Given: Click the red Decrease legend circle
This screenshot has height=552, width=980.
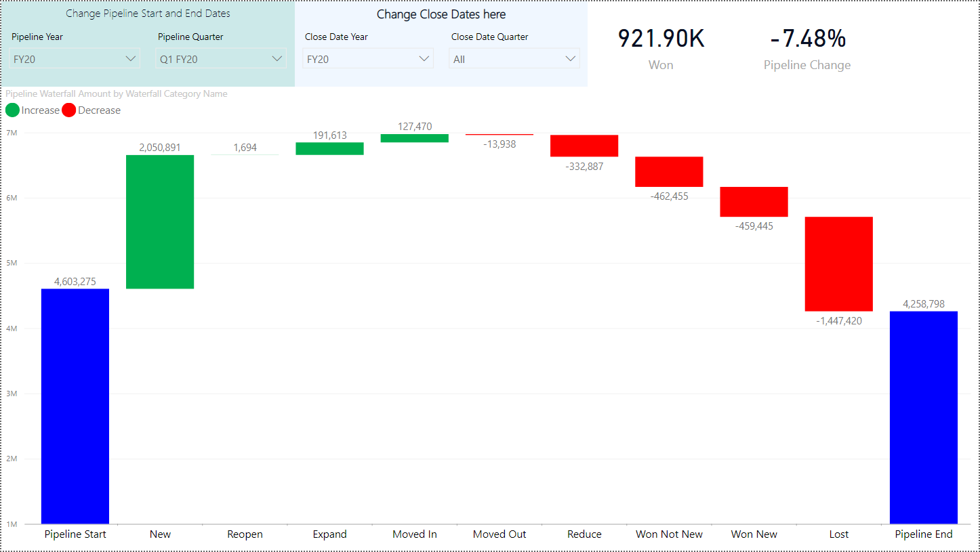Looking at the screenshot, I should click(x=69, y=110).
